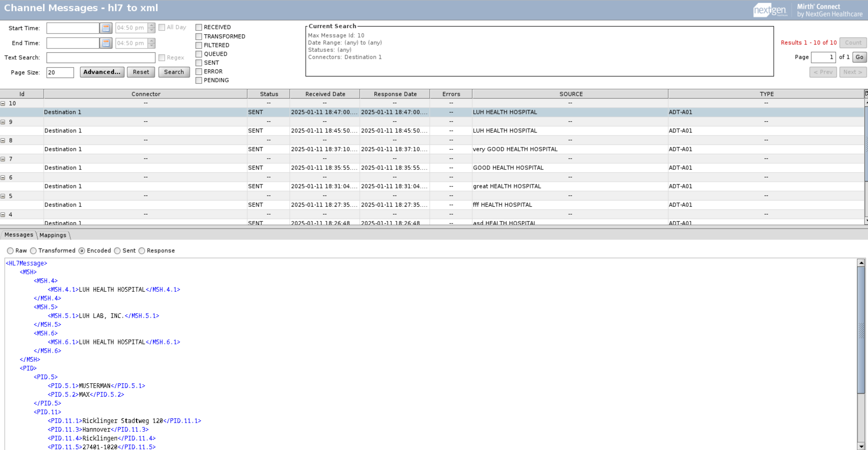Click the Advanced... button
Image resolution: width=868 pixels, height=450 pixels.
coord(102,72)
